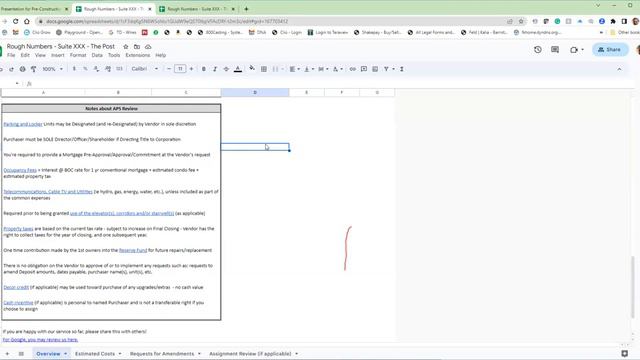Screen dimensions: 640x360
Task: Insert a link via the toolbar icon
Action: (353, 69)
